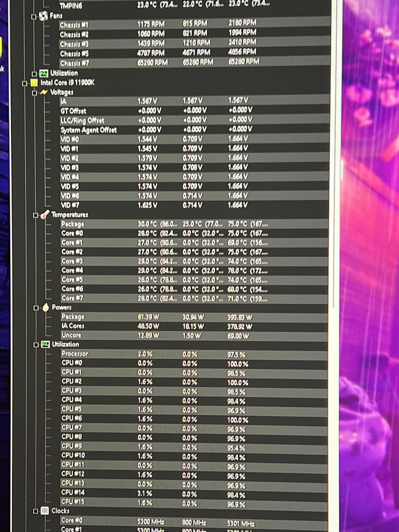The height and width of the screenshot is (532, 399).
Task: Click the Voltages waveform icon
Action: 44,92
